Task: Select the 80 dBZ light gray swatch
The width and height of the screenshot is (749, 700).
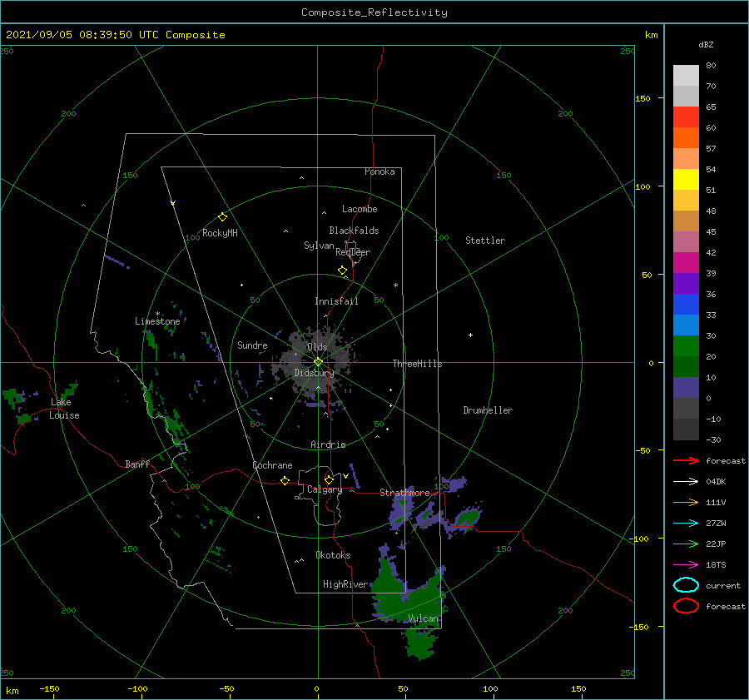Action: point(686,75)
